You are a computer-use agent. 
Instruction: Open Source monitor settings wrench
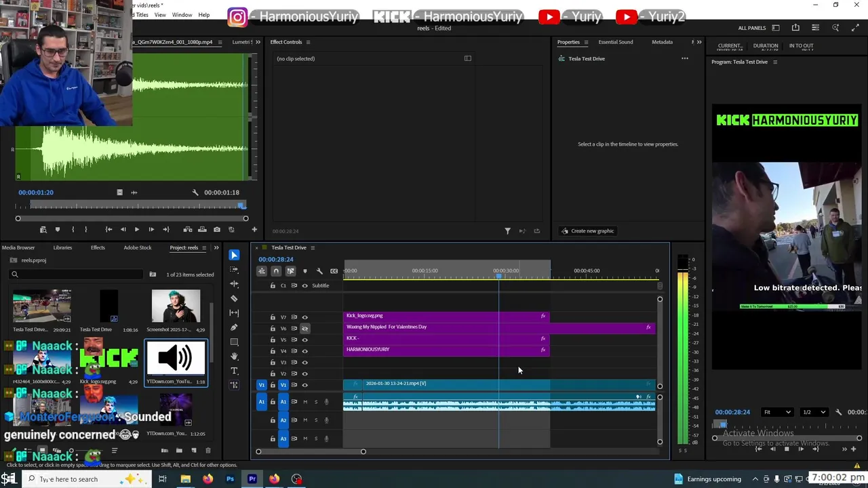[195, 192]
